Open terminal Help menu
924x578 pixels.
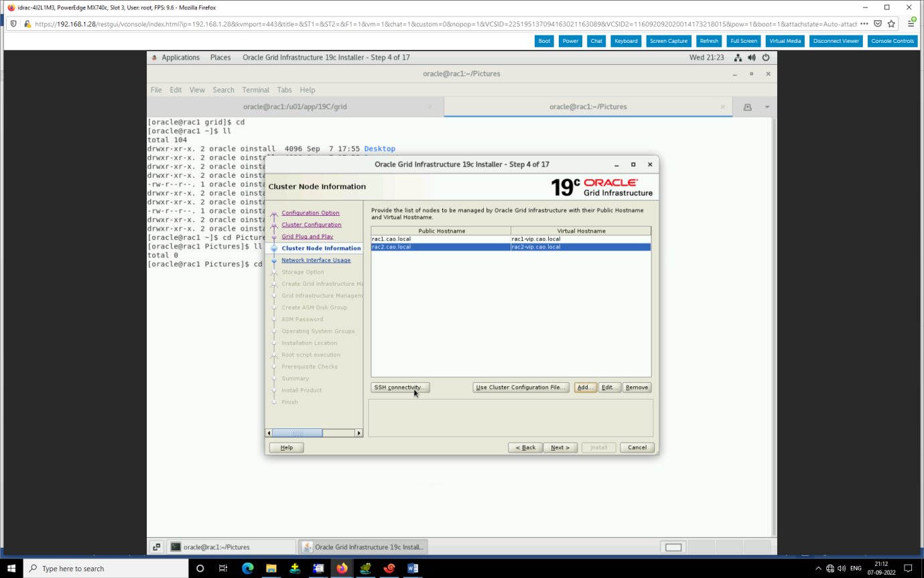tap(308, 90)
